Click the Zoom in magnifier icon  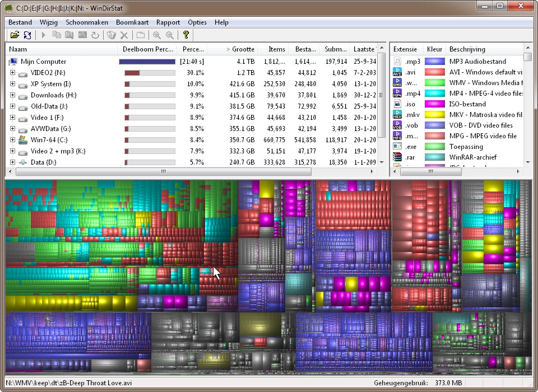coord(157,35)
